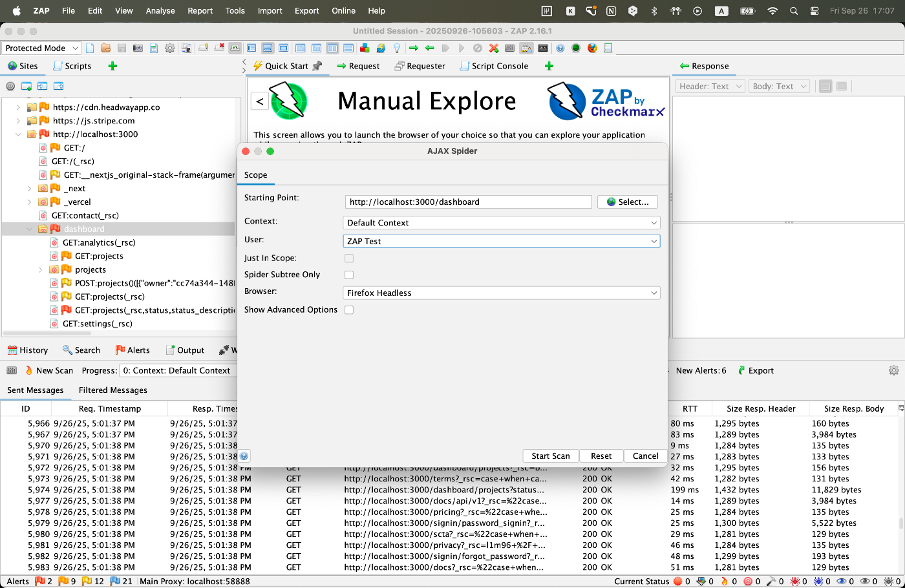Screen dimensions: 905x588
Task: Open the Report menu
Action: coord(200,11)
